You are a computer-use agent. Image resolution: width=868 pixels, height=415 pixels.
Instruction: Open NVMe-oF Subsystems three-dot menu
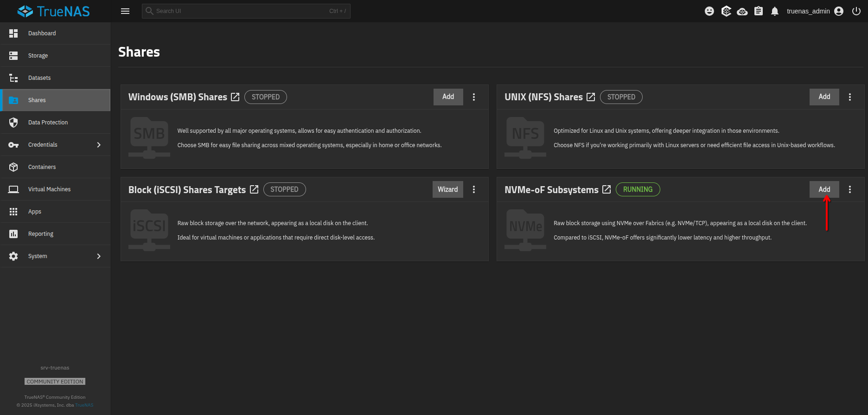850,189
